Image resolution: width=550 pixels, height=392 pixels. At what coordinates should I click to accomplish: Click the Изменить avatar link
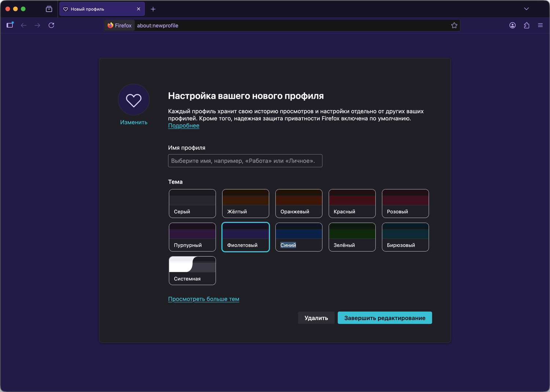coord(134,122)
